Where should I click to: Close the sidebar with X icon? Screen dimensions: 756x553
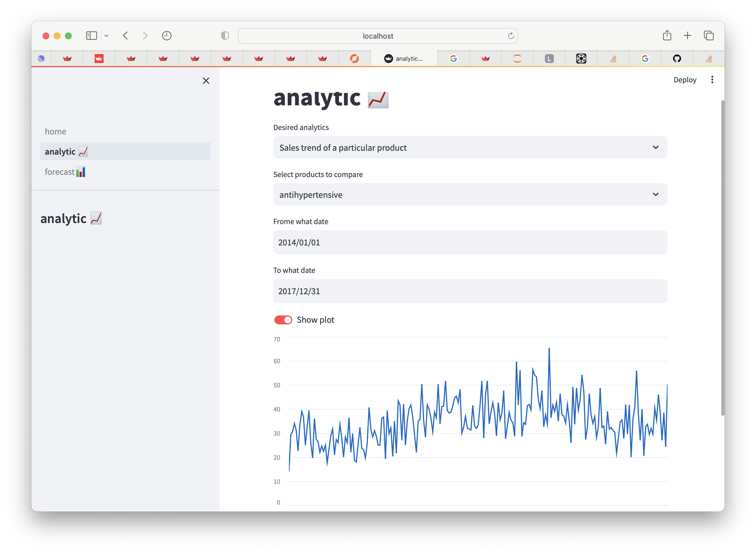(x=206, y=81)
